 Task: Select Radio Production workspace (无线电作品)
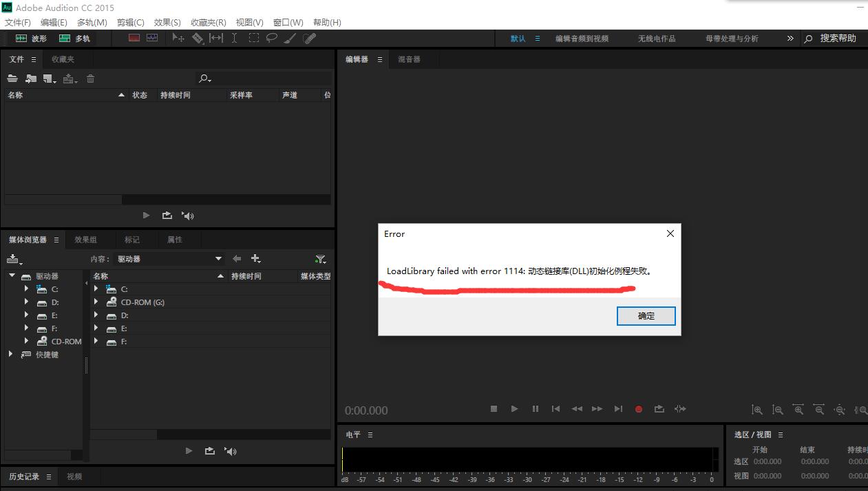(x=657, y=39)
